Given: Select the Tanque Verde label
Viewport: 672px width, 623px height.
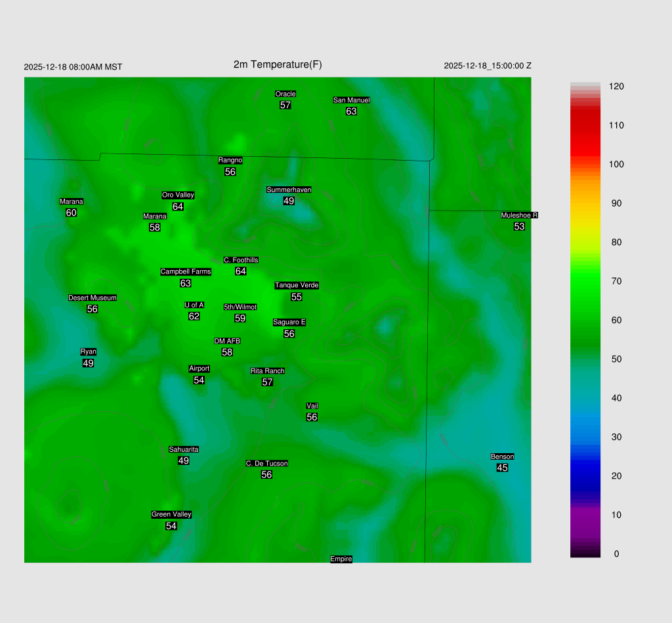Looking at the screenshot, I should pos(297,285).
